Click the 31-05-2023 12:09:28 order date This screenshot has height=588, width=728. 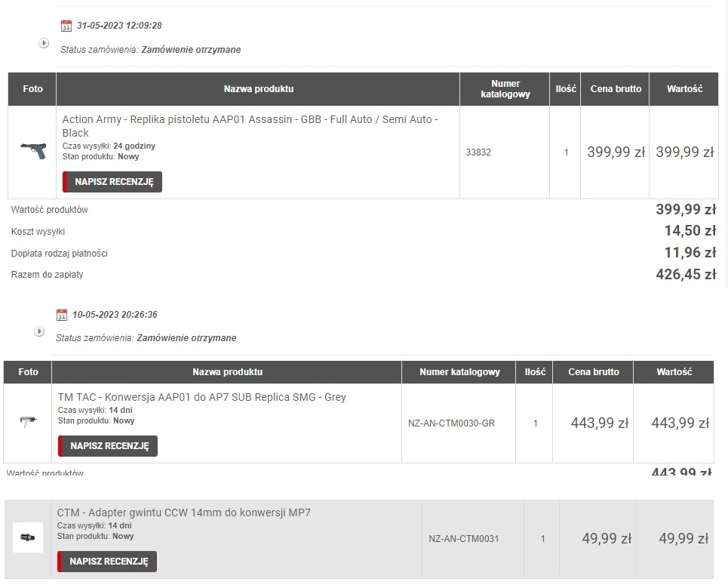119,26
